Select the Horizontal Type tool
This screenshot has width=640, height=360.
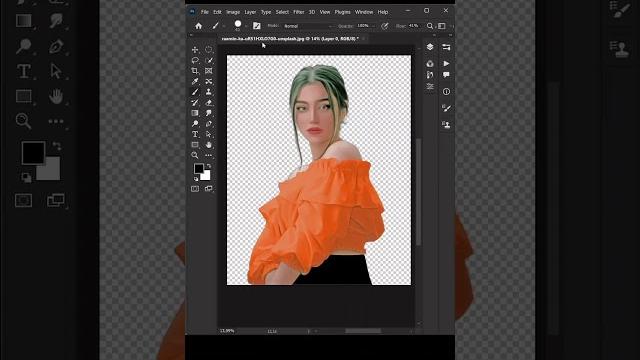195,134
